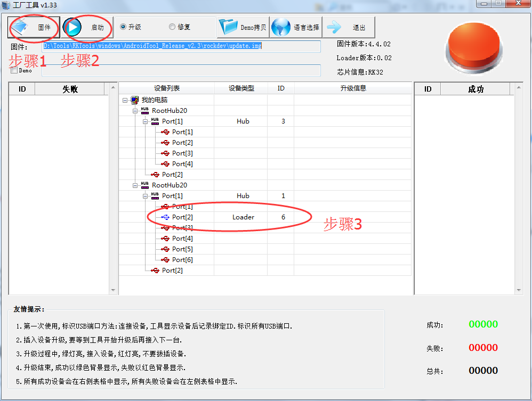This screenshot has height=401, width=532.
Task: Click the 失败 list column header
Action: (x=70, y=89)
